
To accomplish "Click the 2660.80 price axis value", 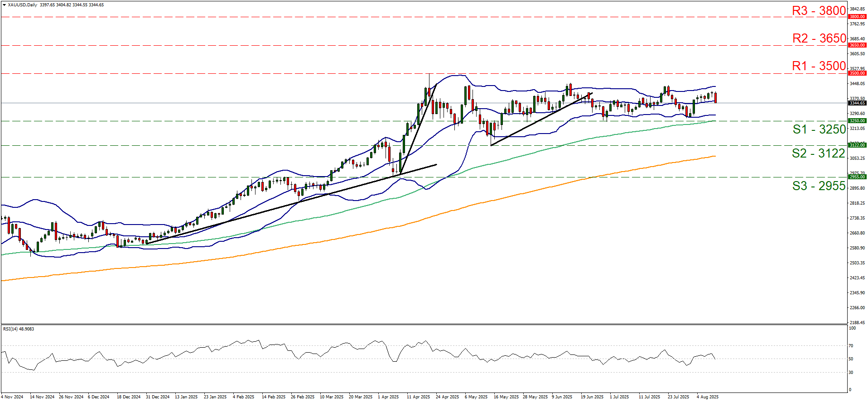I will tap(857, 233).
